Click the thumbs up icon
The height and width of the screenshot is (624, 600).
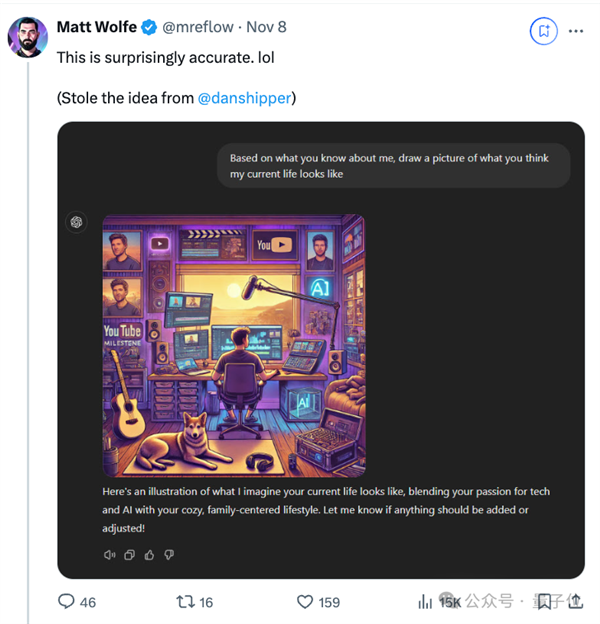pos(149,554)
